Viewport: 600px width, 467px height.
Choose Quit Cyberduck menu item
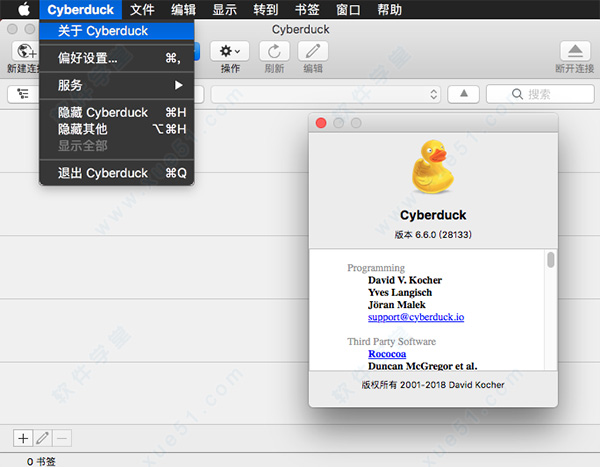[117, 173]
